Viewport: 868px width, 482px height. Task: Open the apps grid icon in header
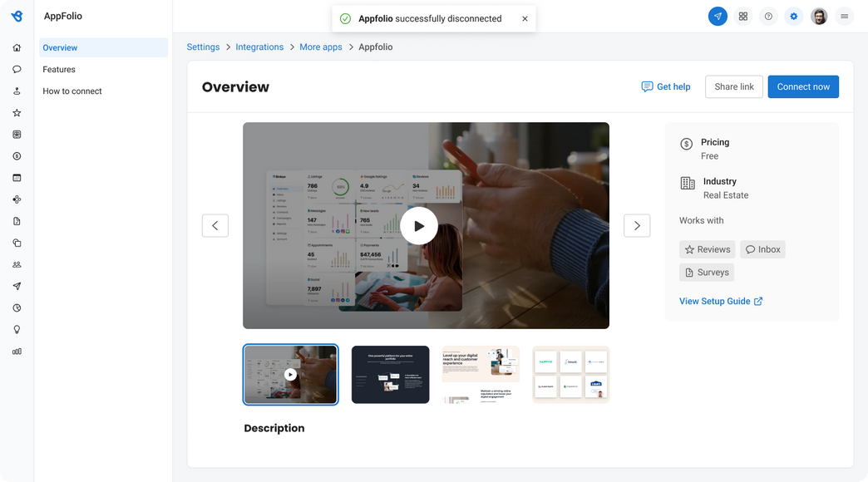coord(743,16)
